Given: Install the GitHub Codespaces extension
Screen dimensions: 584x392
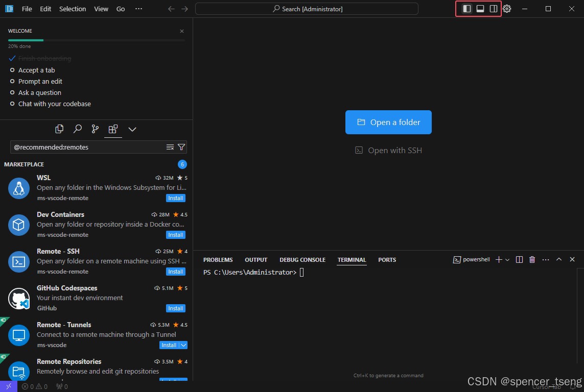Looking at the screenshot, I should tap(175, 308).
